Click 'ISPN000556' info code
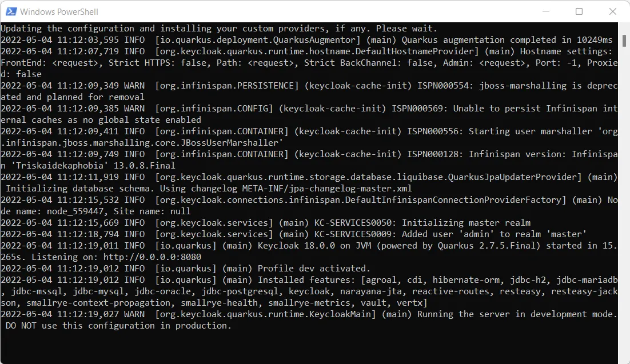The width and height of the screenshot is (630, 364). [x=433, y=131]
